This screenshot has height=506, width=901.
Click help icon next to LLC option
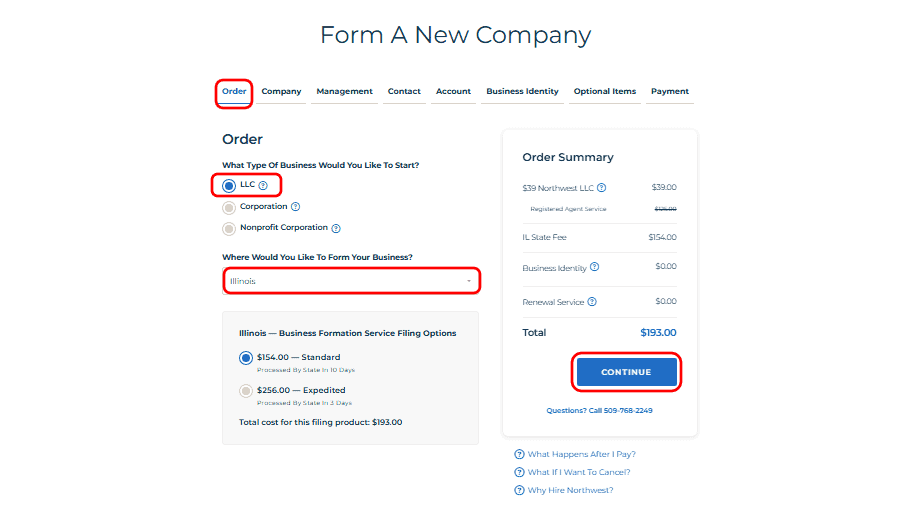[x=263, y=185]
